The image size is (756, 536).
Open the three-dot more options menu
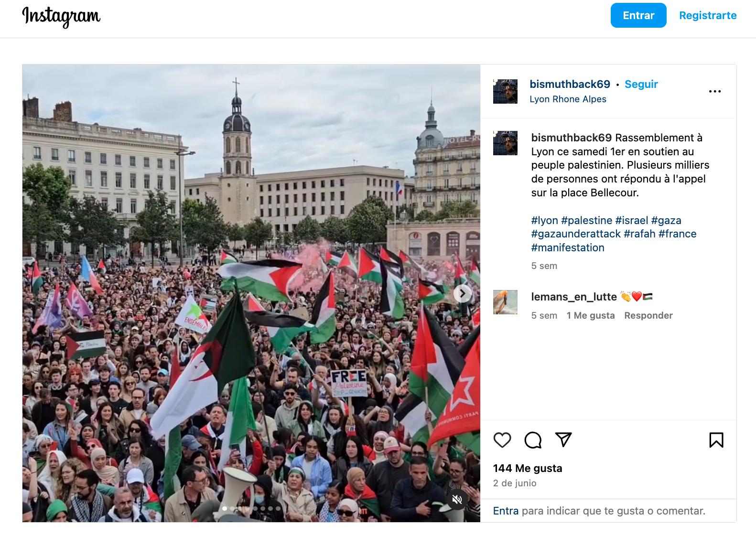pyautogui.click(x=715, y=91)
